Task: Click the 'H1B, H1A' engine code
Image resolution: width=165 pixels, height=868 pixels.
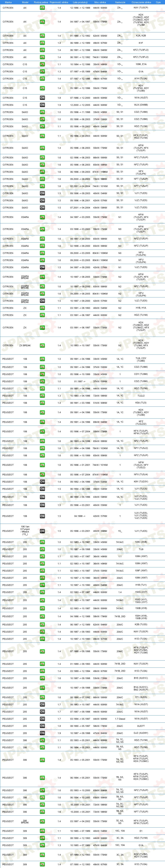Action: coord(141,308)
